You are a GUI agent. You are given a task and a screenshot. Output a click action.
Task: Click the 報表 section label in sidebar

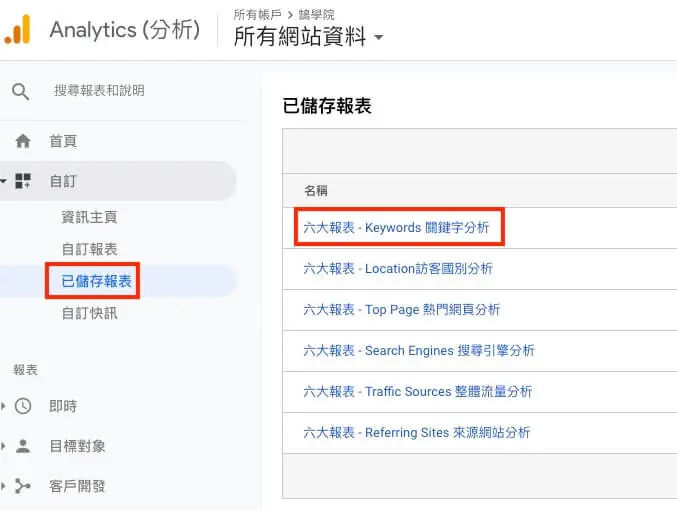pyautogui.click(x=25, y=370)
